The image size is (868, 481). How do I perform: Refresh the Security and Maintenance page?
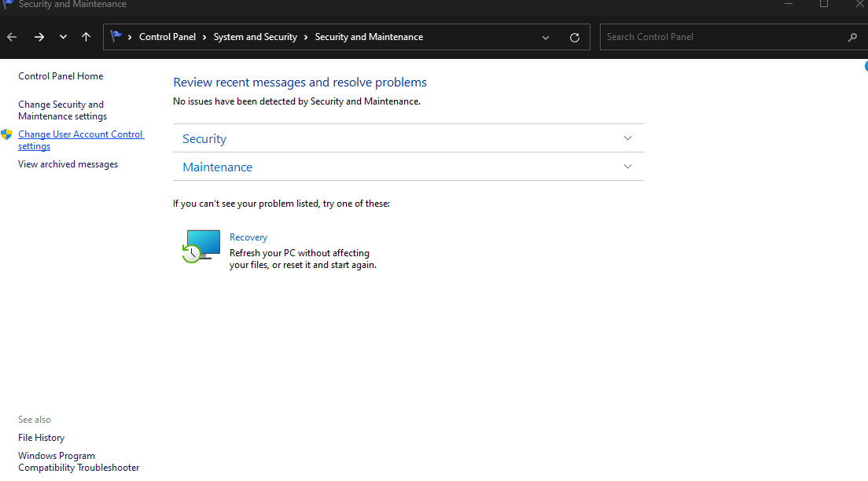[575, 37]
